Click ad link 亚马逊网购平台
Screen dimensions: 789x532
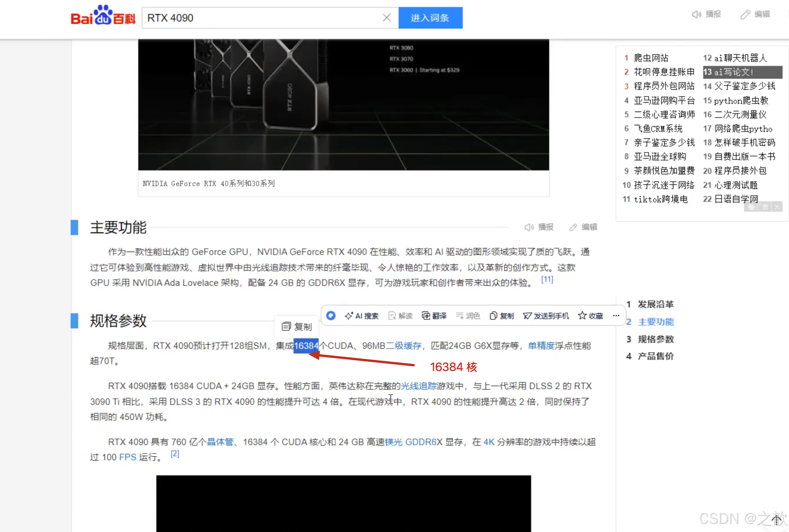pyautogui.click(x=664, y=100)
